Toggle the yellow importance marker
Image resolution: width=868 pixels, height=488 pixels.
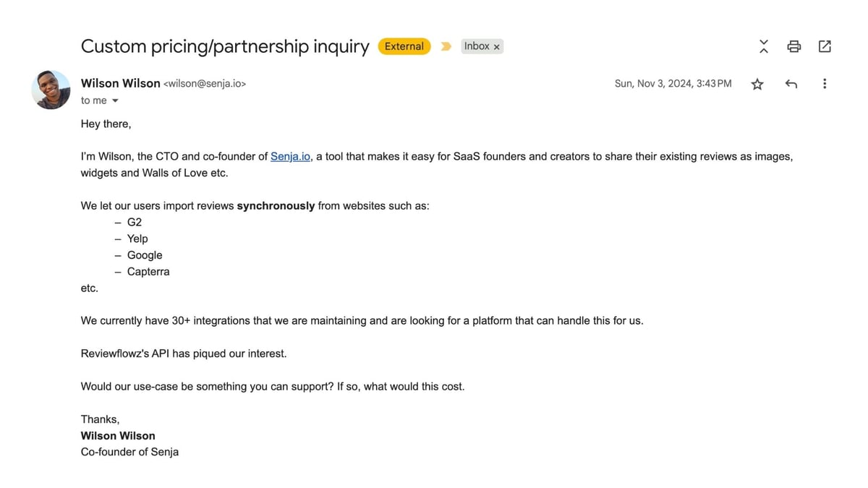coord(446,46)
